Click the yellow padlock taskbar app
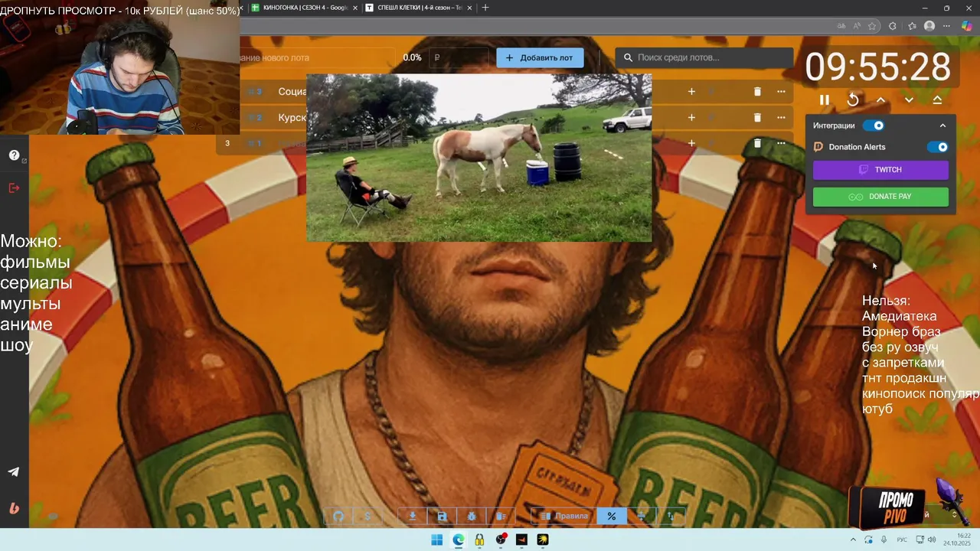Viewport: 980px width, 551px height. point(479,540)
